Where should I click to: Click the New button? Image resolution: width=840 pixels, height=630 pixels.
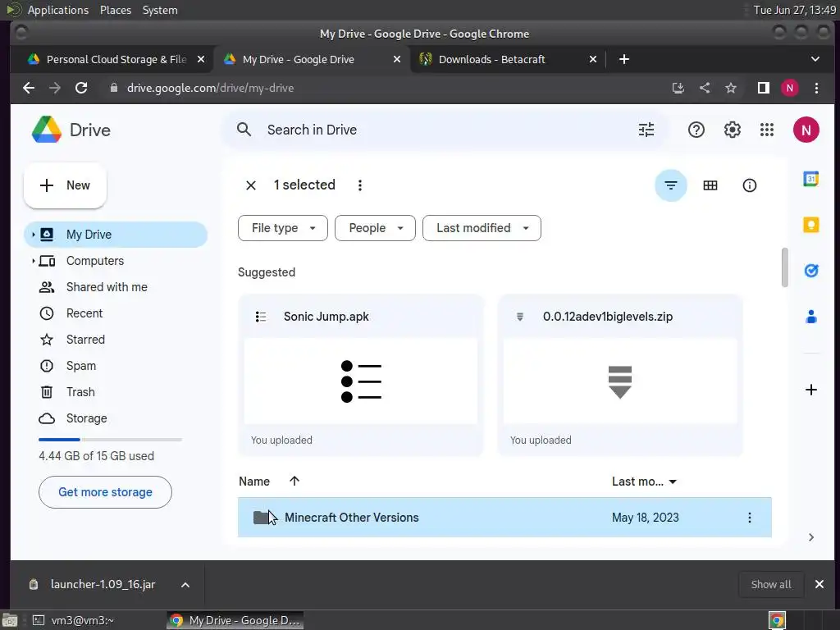[x=65, y=185]
